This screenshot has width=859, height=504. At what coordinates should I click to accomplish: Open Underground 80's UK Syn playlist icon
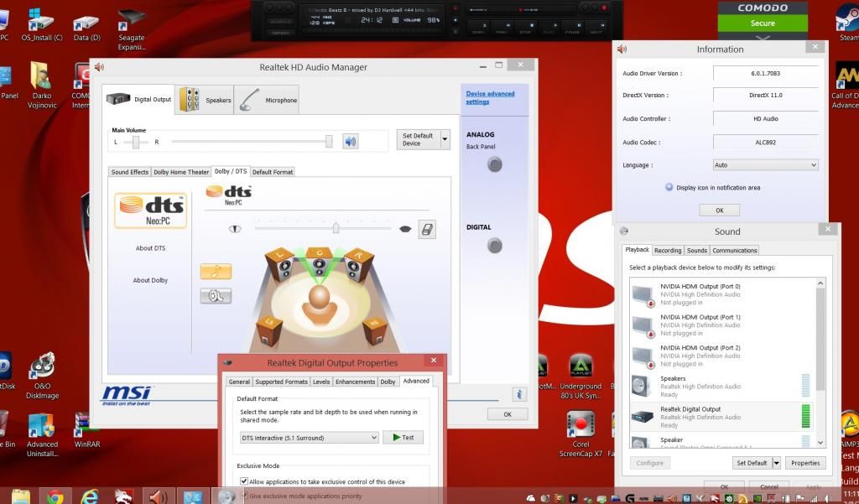(580, 377)
